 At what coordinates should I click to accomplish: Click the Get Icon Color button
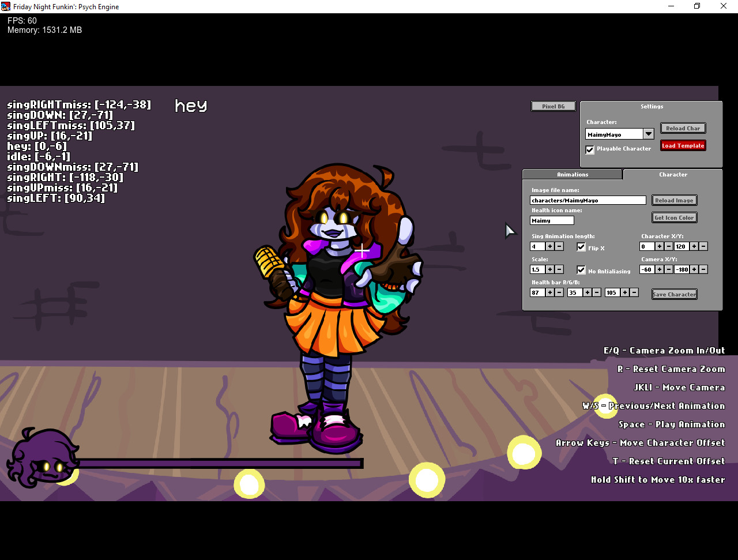click(674, 217)
